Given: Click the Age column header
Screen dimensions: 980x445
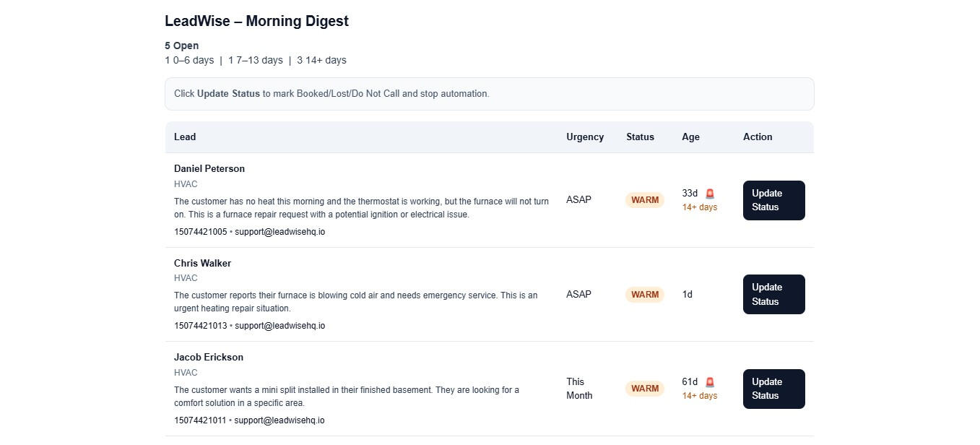Looking at the screenshot, I should pyautogui.click(x=690, y=137).
